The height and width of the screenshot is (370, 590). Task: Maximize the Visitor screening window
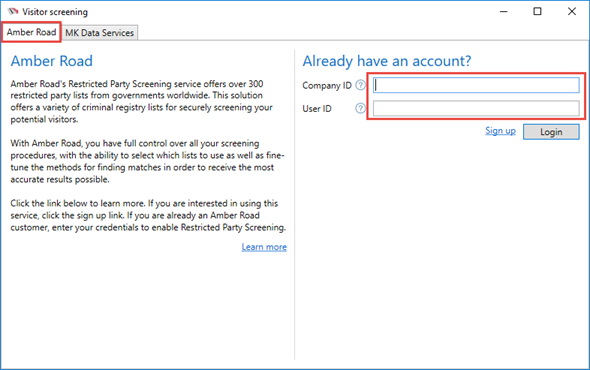coord(537,12)
